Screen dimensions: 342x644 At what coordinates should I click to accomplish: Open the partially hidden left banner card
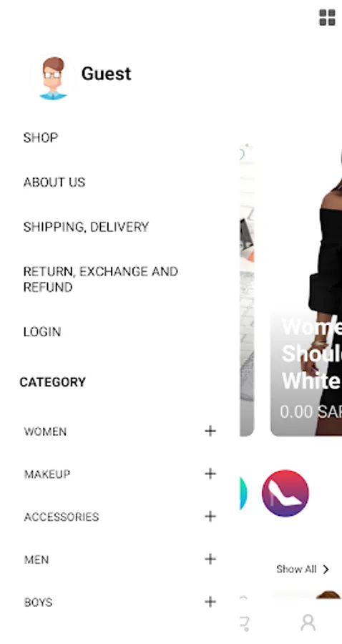click(247, 290)
